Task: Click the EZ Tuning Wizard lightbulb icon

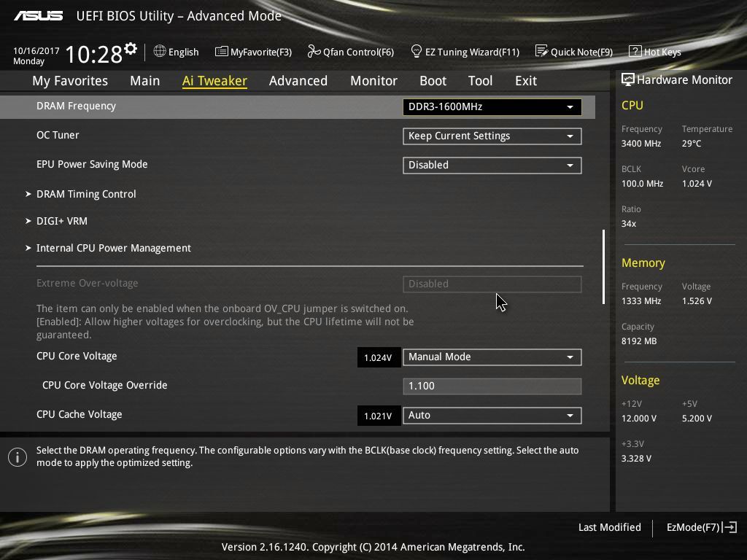Action: 416,51
